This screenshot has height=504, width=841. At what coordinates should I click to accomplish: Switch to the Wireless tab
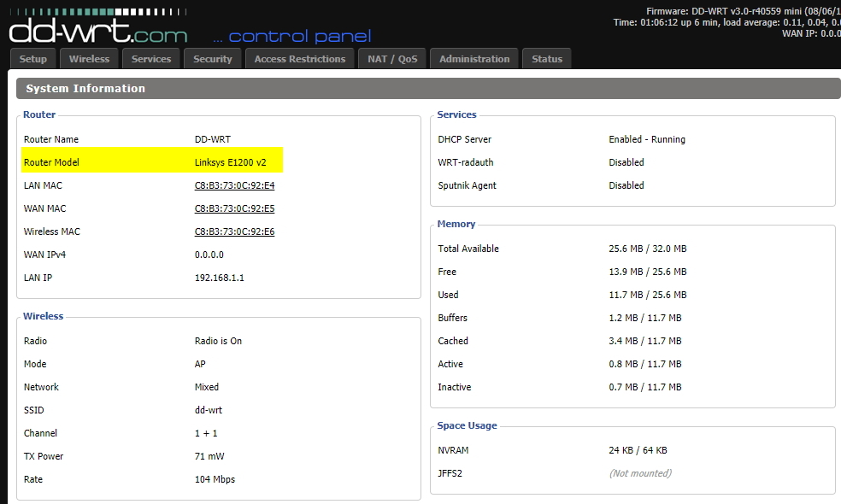(x=89, y=59)
